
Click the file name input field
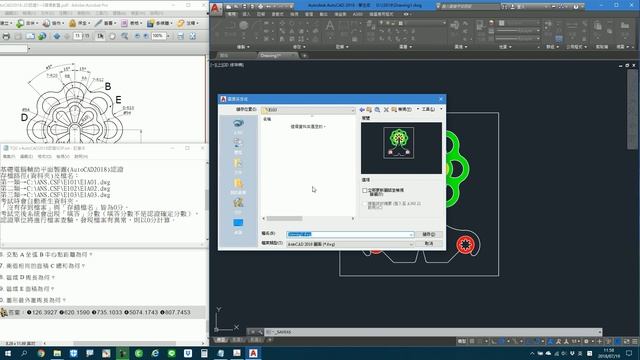click(x=350, y=234)
